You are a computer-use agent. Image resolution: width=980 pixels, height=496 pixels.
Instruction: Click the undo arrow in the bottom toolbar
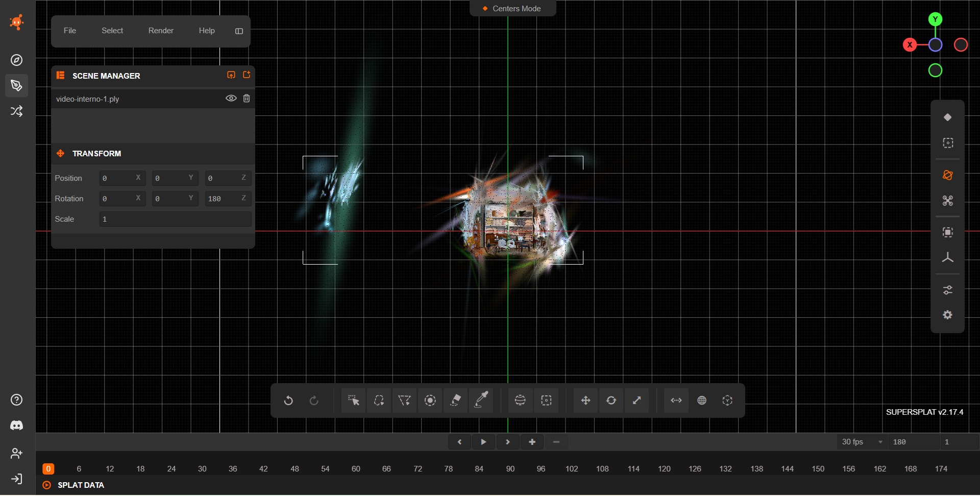[x=288, y=401]
